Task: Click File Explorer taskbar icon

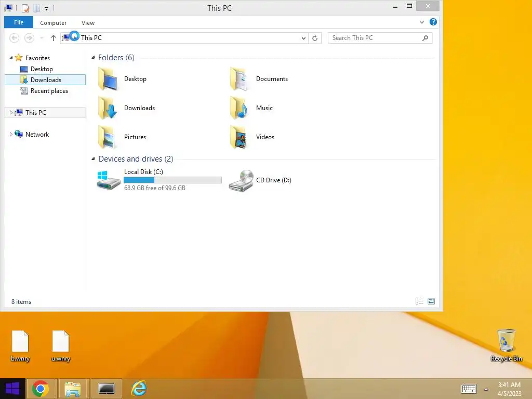Action: pos(73,389)
